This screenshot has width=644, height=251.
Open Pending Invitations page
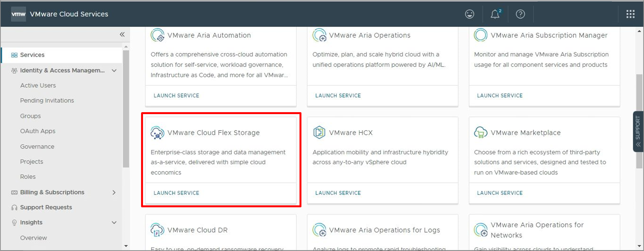click(x=47, y=101)
